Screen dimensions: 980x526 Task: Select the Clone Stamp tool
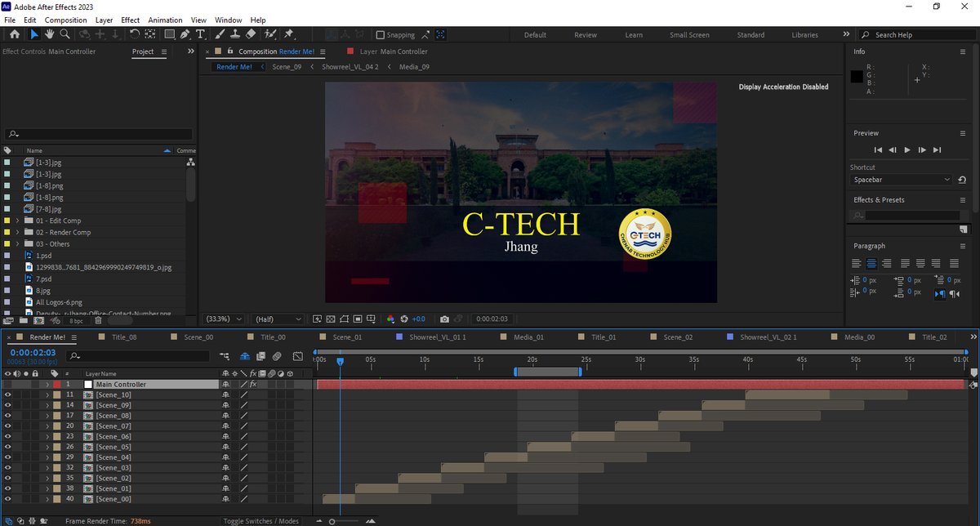pos(235,34)
